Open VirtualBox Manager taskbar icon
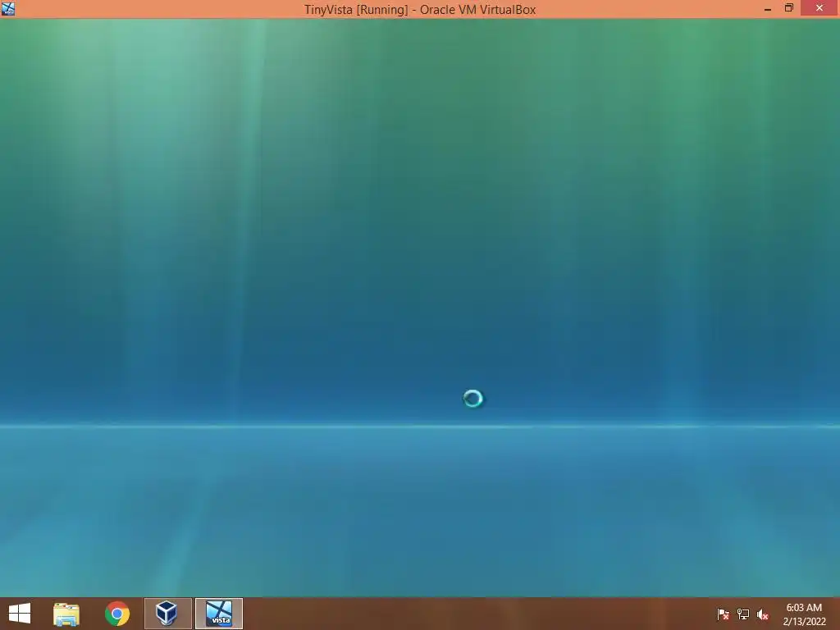Screen dimensions: 840x630 (167, 614)
